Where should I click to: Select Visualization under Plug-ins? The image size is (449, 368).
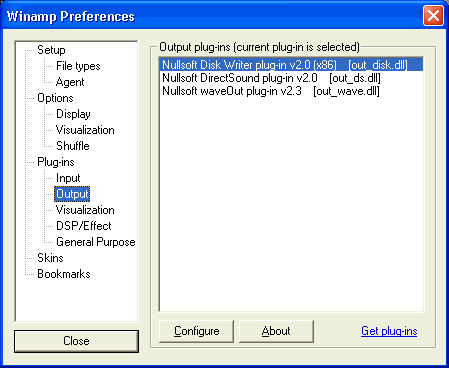pyautogui.click(x=85, y=210)
